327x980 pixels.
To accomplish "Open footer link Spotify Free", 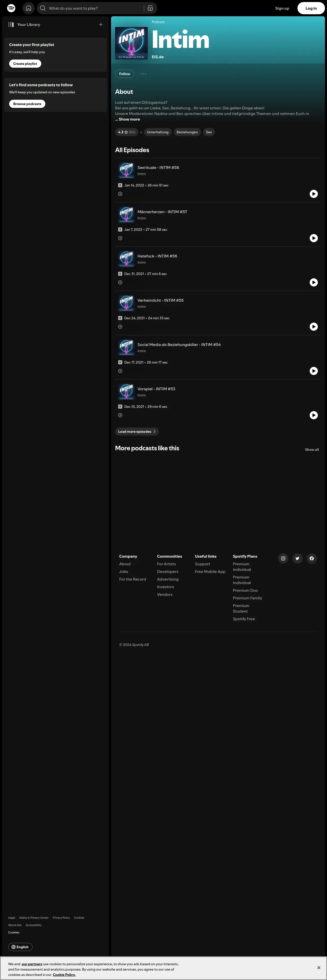I will [244, 619].
